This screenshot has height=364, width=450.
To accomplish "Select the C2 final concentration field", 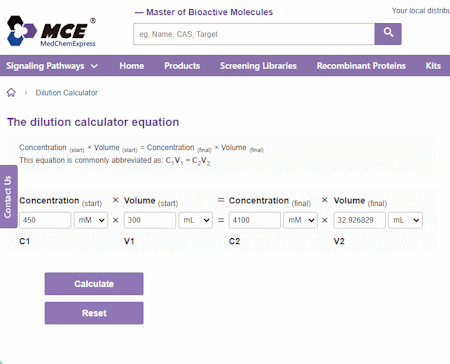I will [255, 220].
